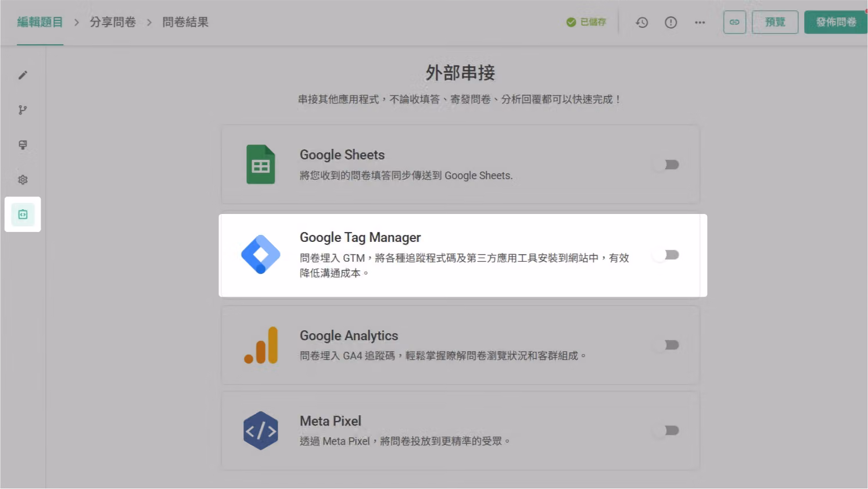
Task: Click the Google Tag Manager title
Action: [360, 237]
